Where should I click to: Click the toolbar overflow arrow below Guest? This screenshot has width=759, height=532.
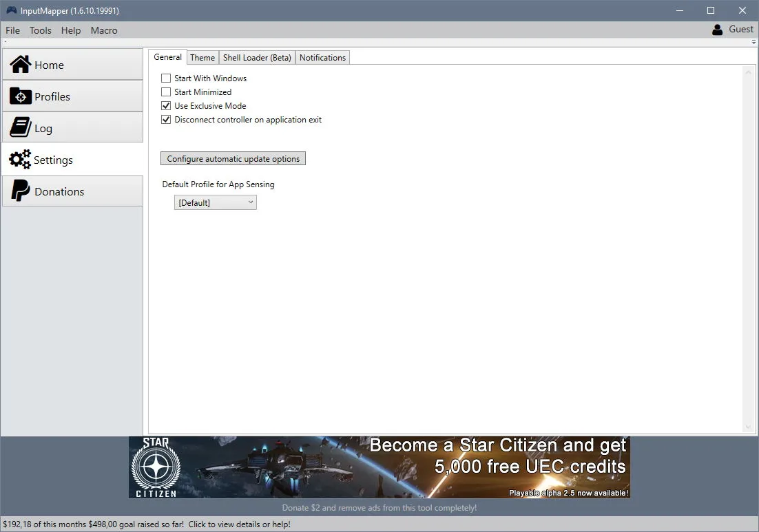click(x=753, y=42)
